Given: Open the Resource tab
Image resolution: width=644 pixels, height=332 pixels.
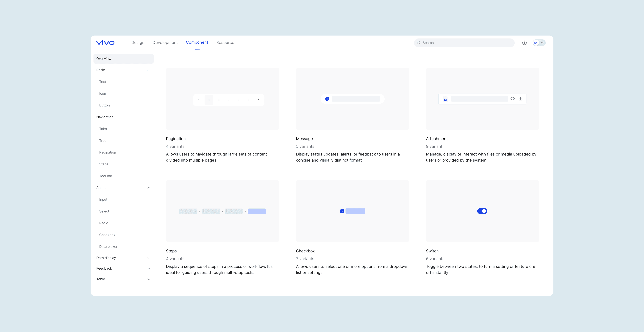Looking at the screenshot, I should pyautogui.click(x=225, y=42).
